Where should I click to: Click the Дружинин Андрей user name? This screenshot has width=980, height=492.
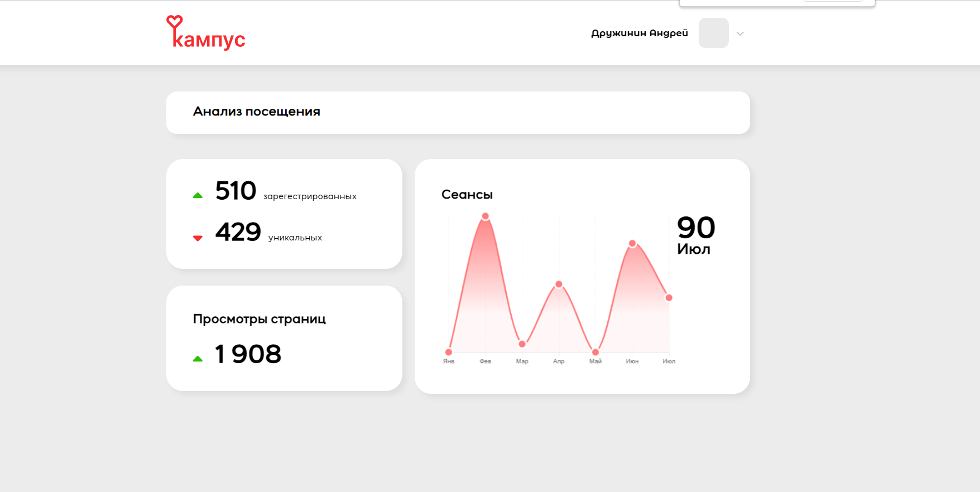point(640,33)
